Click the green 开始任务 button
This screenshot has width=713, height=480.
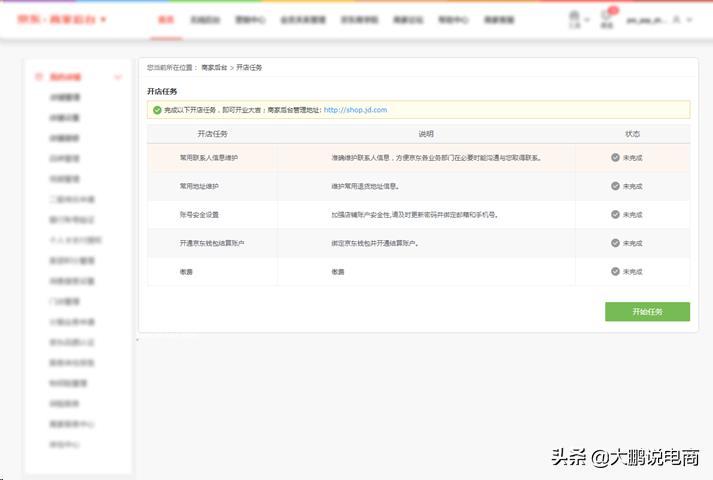(647, 312)
